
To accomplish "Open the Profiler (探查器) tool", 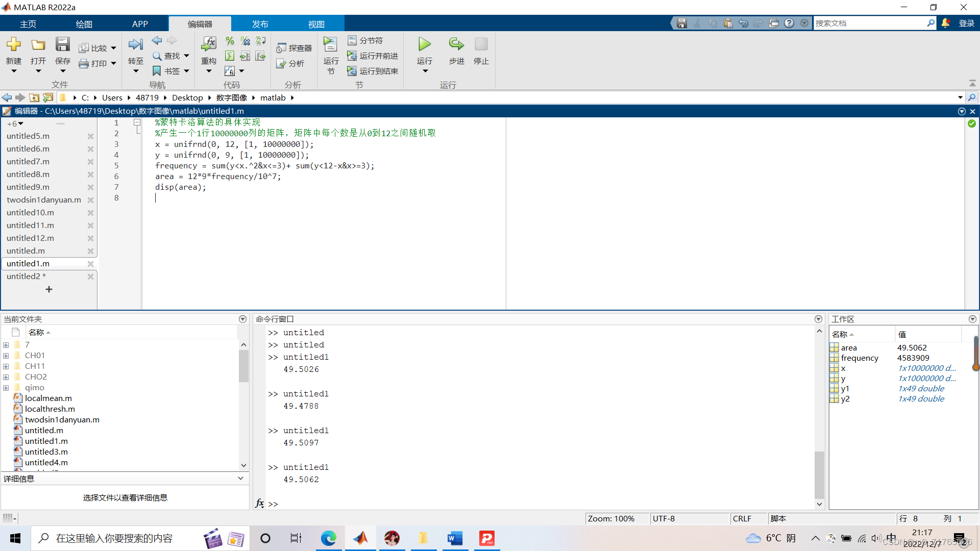I will pyautogui.click(x=294, y=48).
